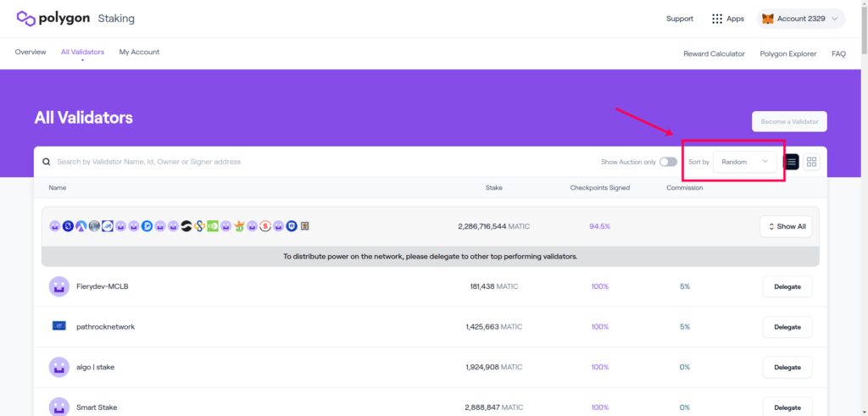This screenshot has width=868, height=416.
Task: Click dark blue S validator icon in group row
Action: 68,226
